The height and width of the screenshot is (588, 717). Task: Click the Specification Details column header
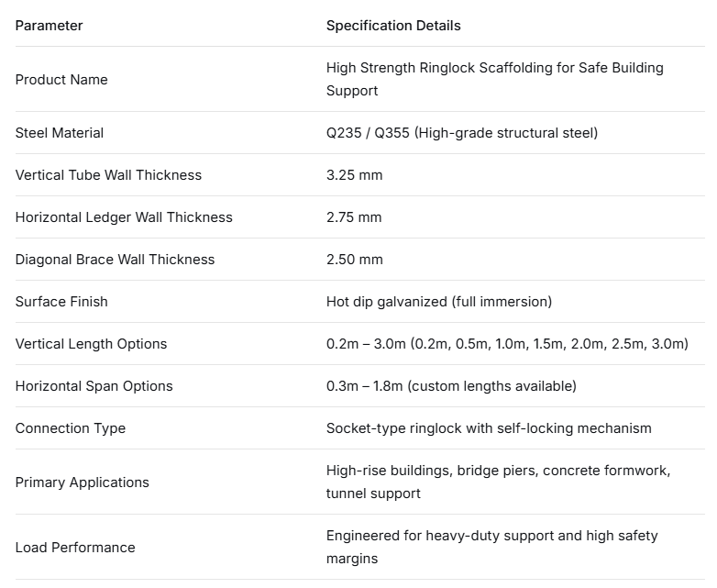click(x=393, y=26)
